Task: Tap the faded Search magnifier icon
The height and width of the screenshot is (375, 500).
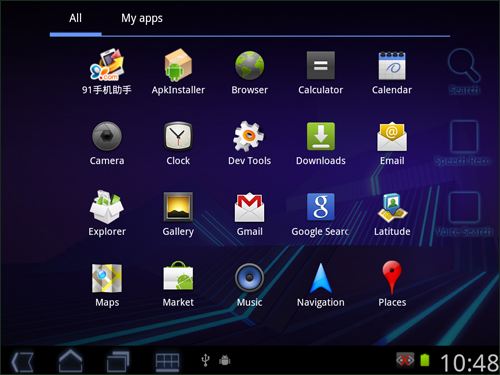Action: click(464, 65)
